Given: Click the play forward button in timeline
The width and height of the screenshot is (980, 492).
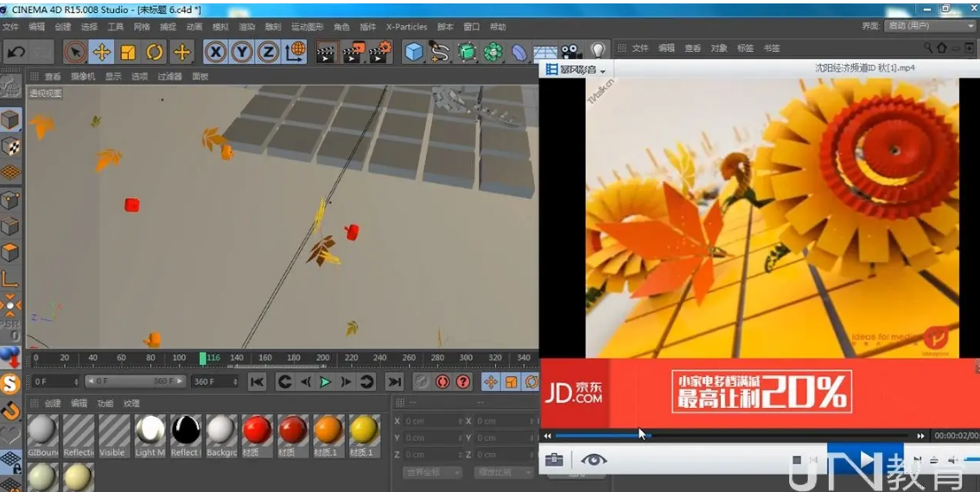Looking at the screenshot, I should click(326, 382).
